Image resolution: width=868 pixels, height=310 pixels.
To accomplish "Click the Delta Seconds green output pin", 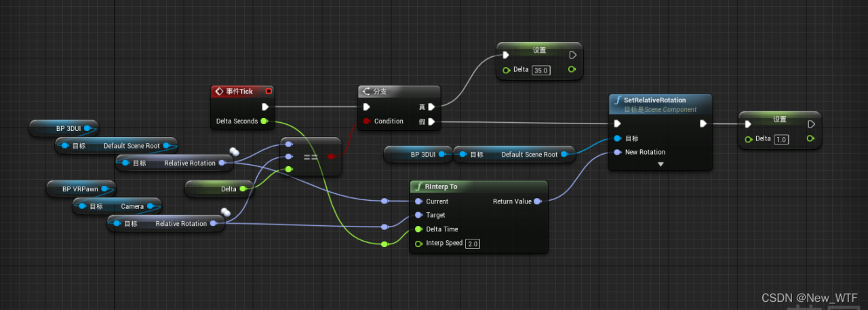I will [x=264, y=121].
